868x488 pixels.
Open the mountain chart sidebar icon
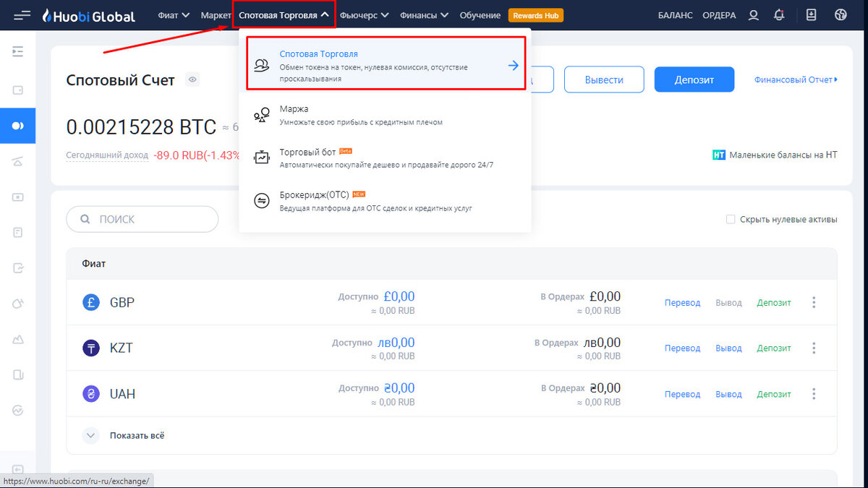pos(18,339)
